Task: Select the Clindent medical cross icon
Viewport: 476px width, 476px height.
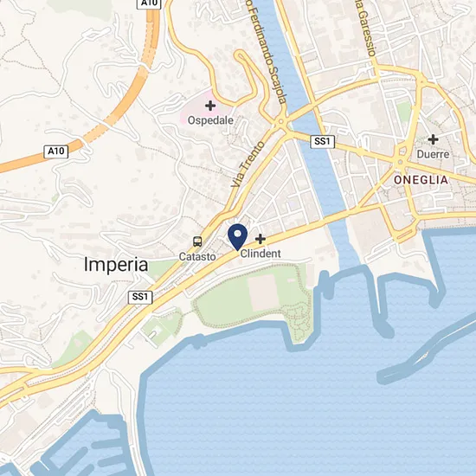Action: [261, 239]
